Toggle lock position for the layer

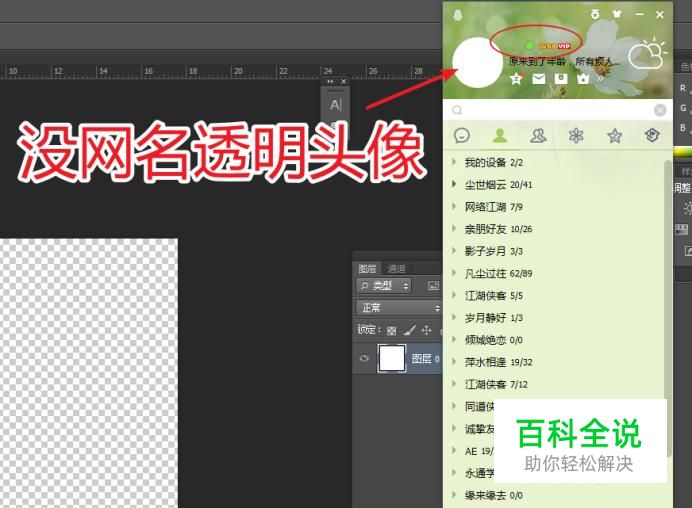[x=426, y=330]
